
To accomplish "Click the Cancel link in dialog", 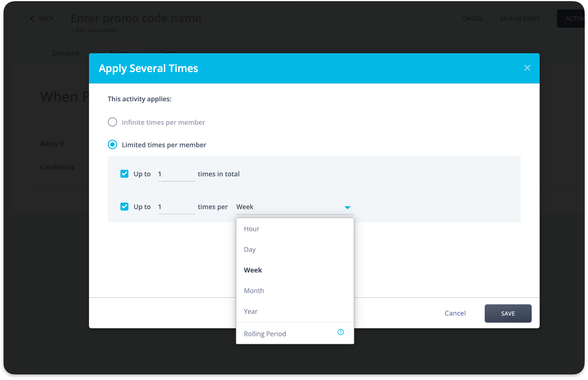I will (455, 313).
